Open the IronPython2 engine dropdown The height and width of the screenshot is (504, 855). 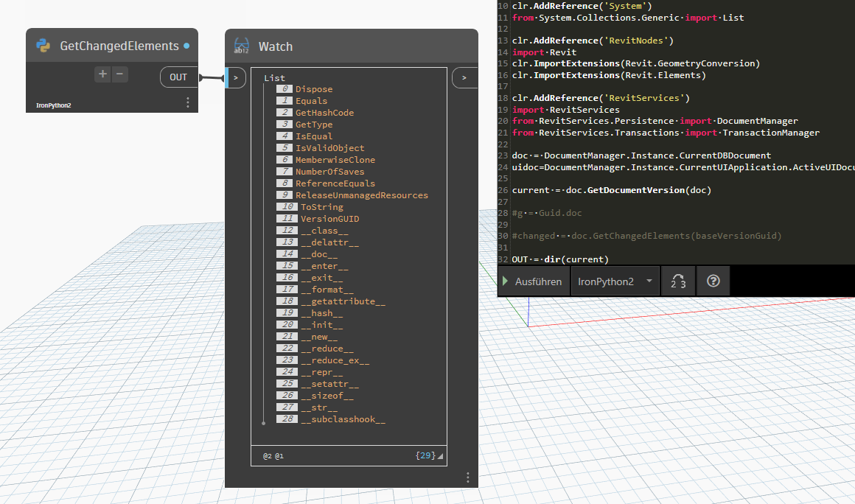[x=615, y=281]
